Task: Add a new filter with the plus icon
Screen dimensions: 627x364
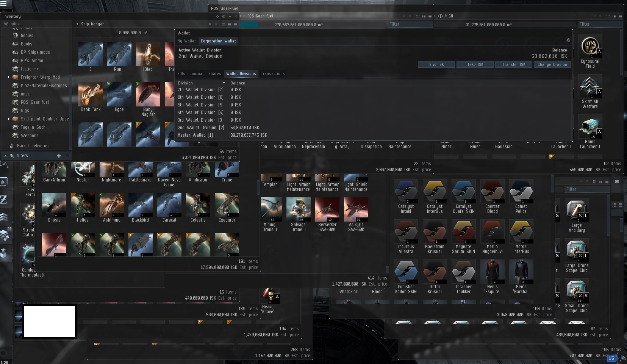Action: tap(59, 156)
